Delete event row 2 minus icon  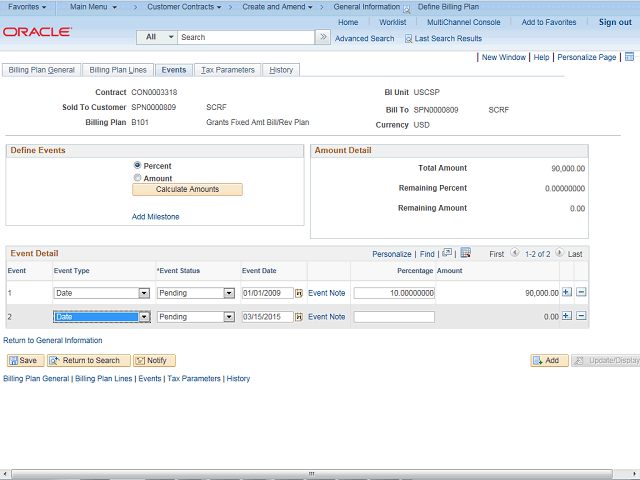581,316
